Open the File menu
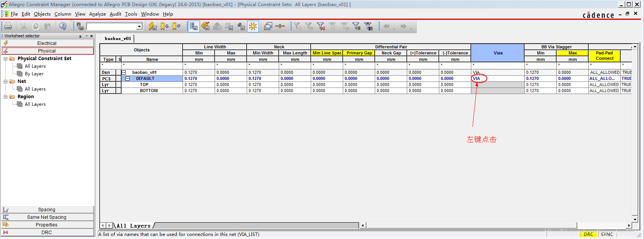The width and height of the screenshot is (644, 239). pyautogui.click(x=14, y=14)
